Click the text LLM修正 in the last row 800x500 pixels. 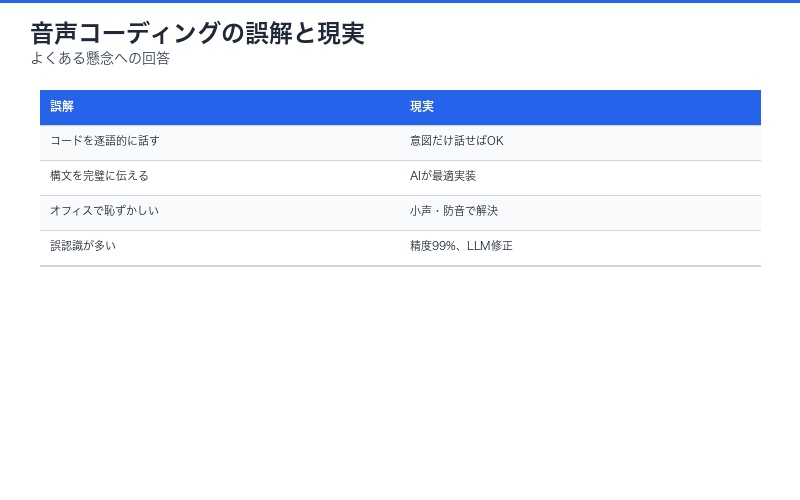(x=490, y=246)
